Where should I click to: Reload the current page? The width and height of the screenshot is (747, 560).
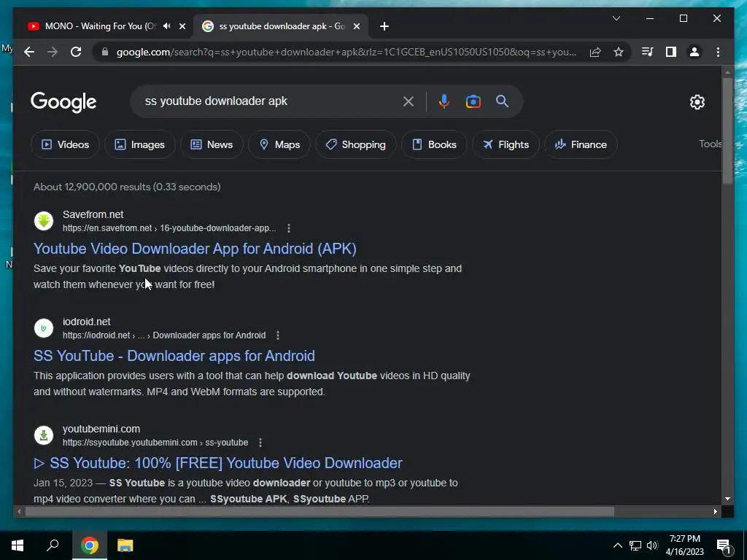tap(76, 52)
